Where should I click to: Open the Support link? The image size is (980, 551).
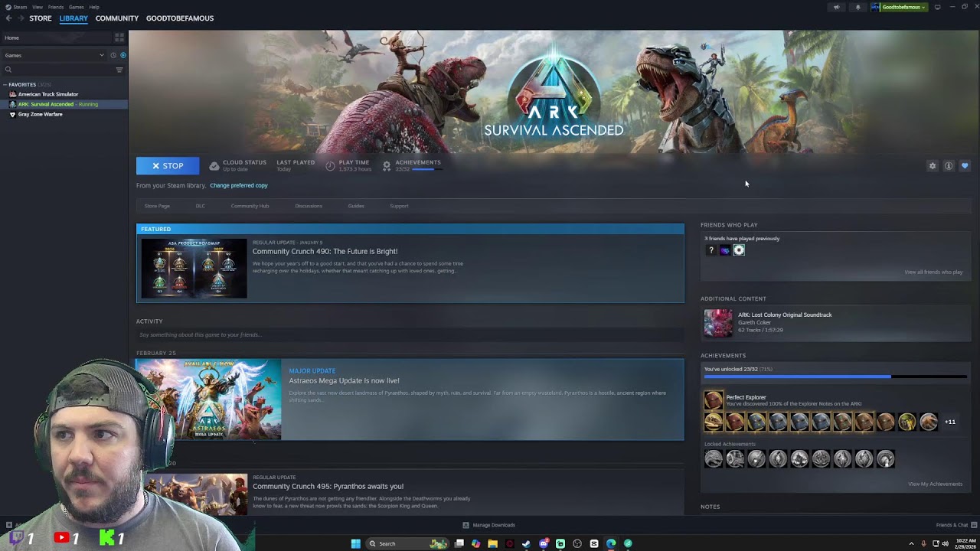(x=399, y=206)
